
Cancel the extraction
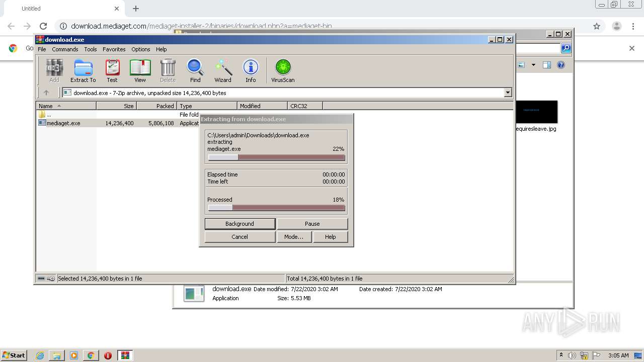coord(240,237)
